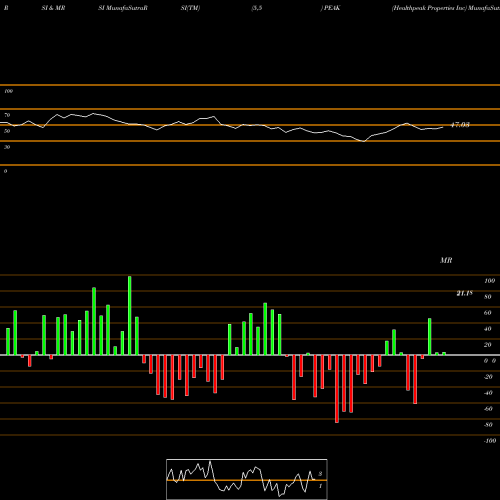The height and width of the screenshot is (500, 500).
Task: Click the 'S' label in mini chart
Action: (x=320, y=474)
